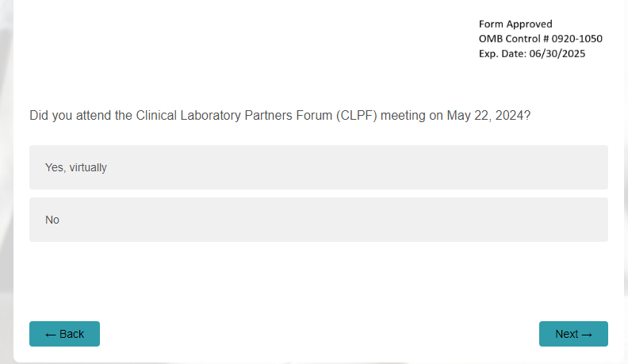The width and height of the screenshot is (628, 364).
Task: Click the "No" label text
Action: click(x=52, y=220)
